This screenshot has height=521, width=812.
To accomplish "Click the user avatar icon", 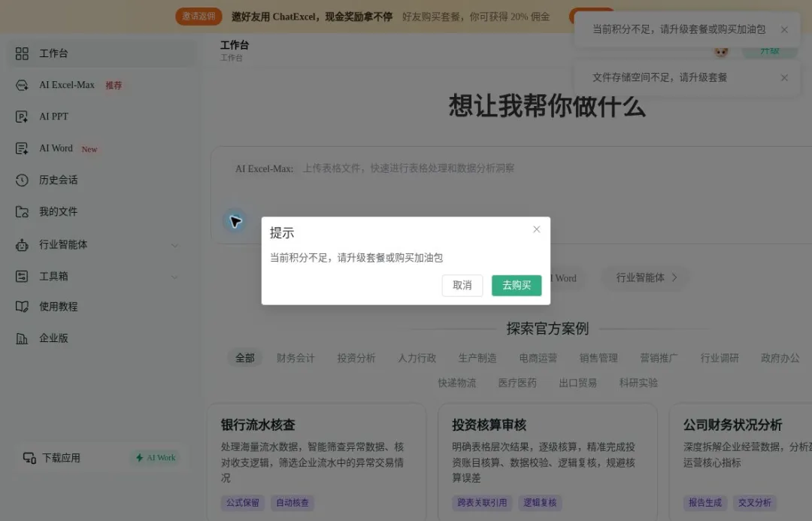I will (721, 51).
